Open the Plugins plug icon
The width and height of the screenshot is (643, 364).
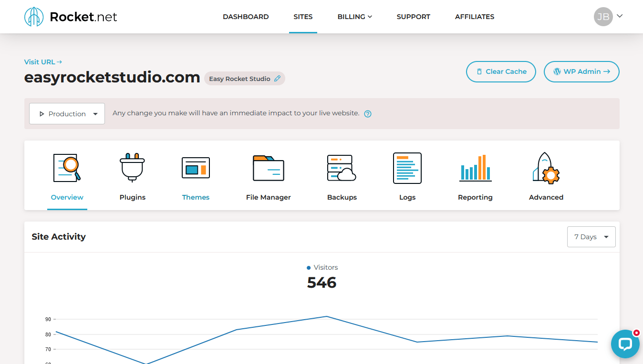132,167
